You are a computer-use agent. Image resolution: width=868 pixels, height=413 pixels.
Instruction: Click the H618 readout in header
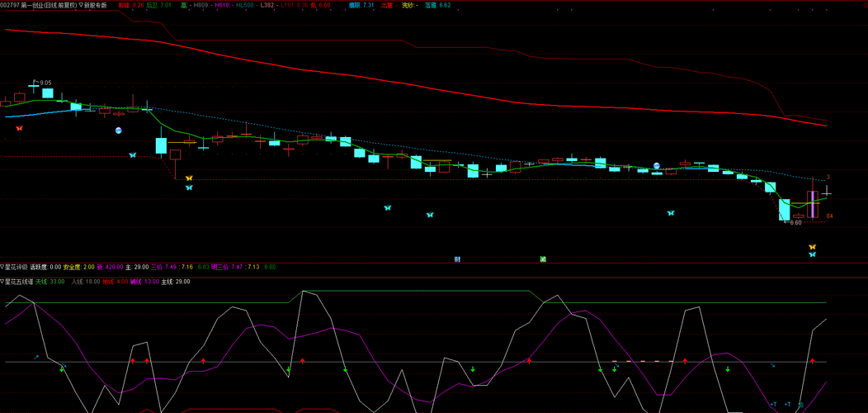[223, 4]
